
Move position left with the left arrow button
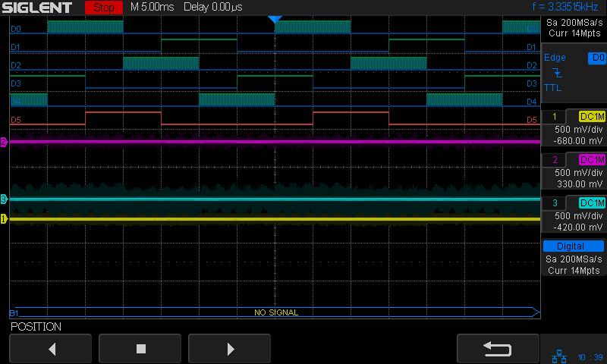coord(50,349)
